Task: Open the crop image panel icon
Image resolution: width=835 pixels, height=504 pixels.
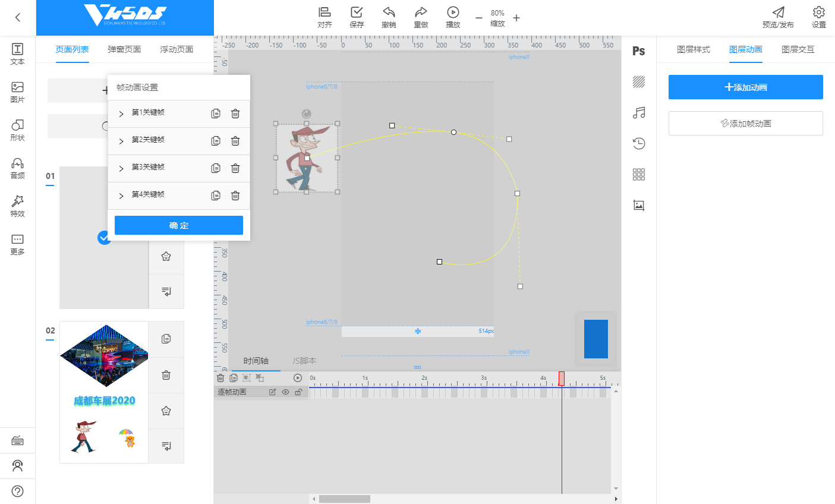Action: click(x=639, y=205)
